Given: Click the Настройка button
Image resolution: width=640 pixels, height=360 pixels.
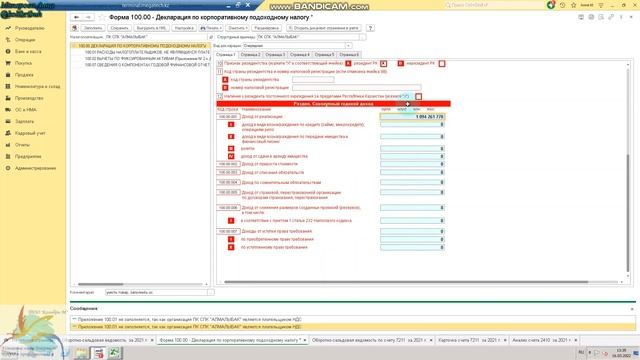Looking at the screenshot, I should pyautogui.click(x=184, y=28).
